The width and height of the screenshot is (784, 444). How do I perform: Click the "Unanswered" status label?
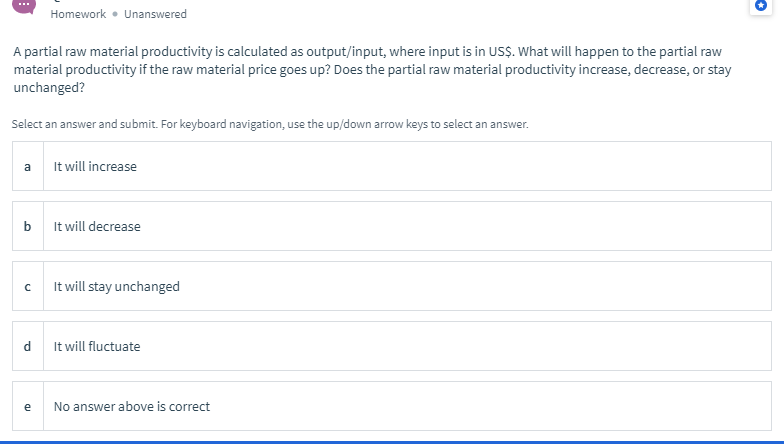tap(155, 14)
